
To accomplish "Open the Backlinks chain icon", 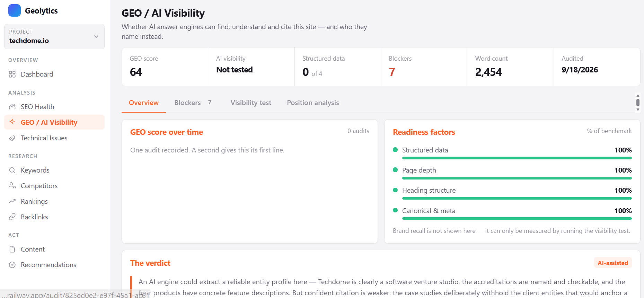I will tap(12, 217).
